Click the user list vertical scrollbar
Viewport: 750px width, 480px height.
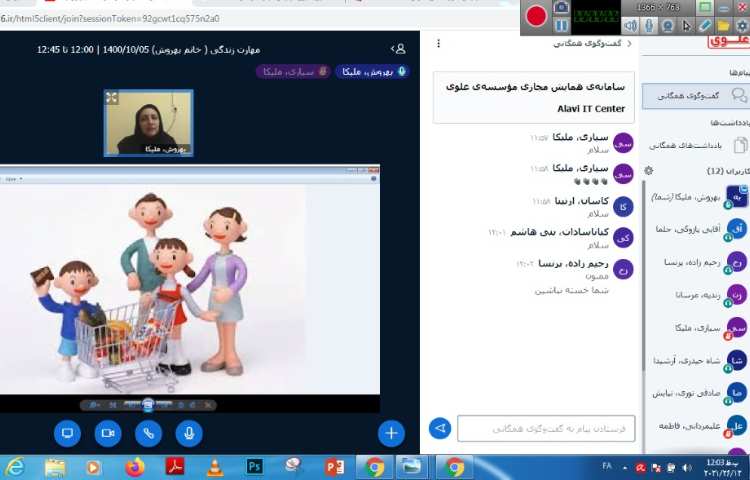pyautogui.click(x=644, y=273)
